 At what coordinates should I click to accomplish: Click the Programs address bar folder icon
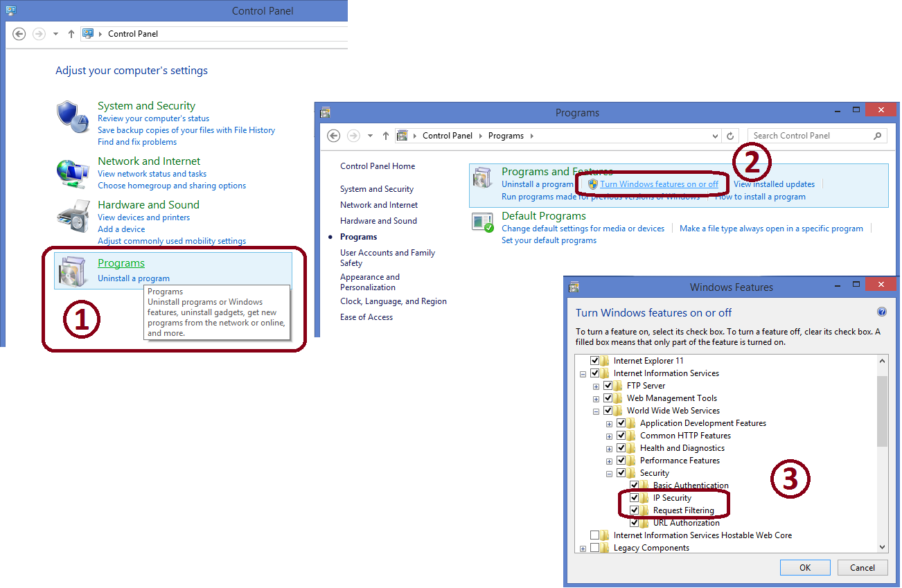(x=403, y=136)
